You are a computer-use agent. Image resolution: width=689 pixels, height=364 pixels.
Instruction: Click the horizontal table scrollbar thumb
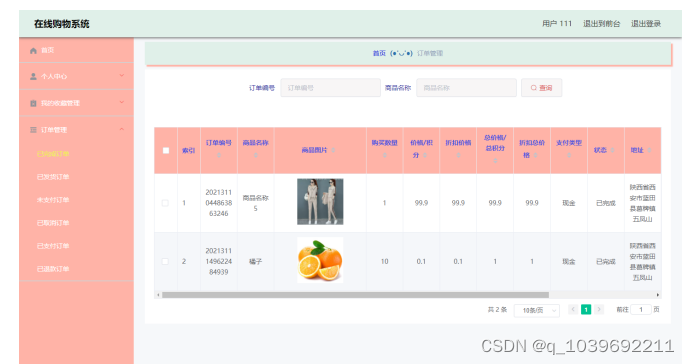[355, 295]
